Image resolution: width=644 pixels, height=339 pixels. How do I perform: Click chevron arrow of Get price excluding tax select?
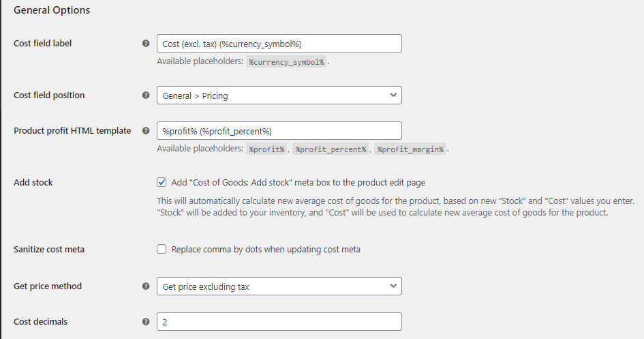[x=393, y=286]
